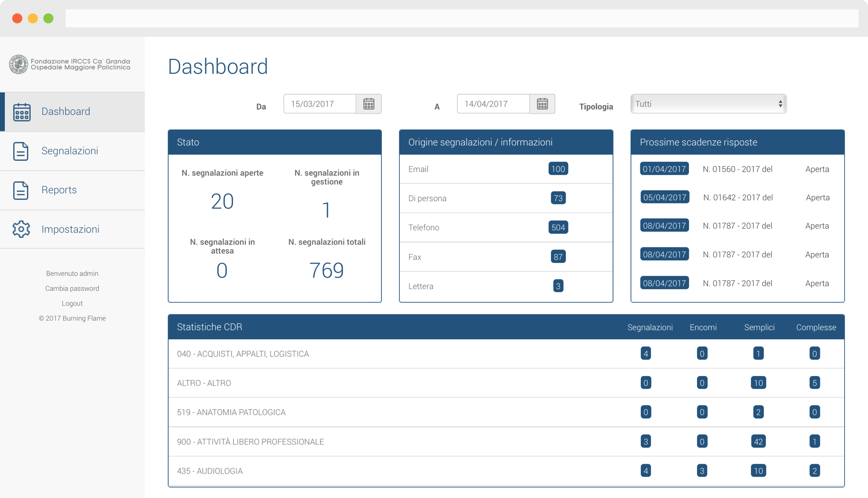
Task: Open Impostazioni settings from sidebar
Action: (72, 229)
